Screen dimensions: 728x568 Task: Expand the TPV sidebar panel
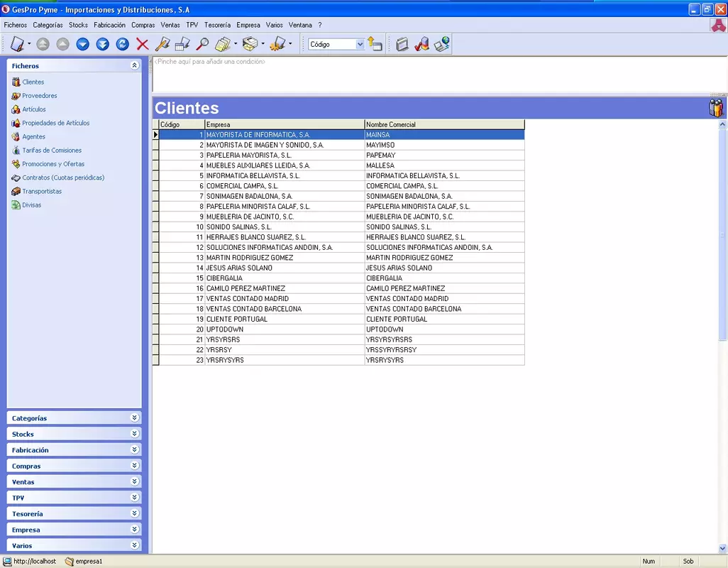pos(135,497)
